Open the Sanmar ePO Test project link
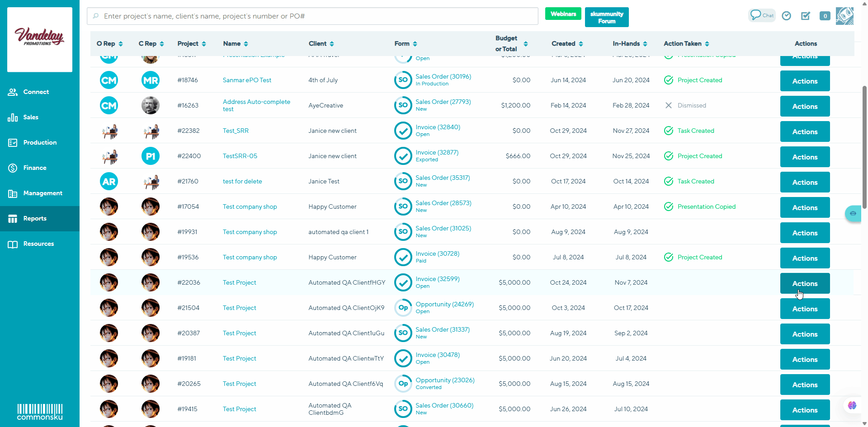Image resolution: width=868 pixels, height=427 pixels. coord(247,80)
